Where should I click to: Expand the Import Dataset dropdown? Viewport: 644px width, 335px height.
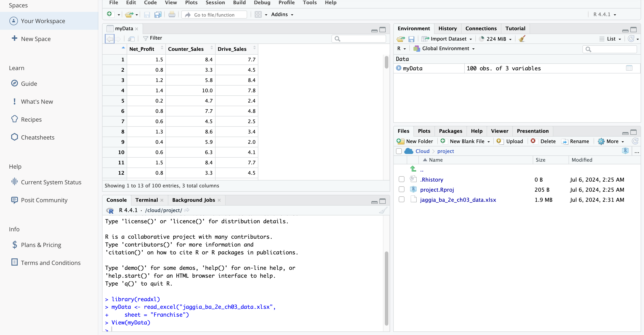click(x=447, y=39)
